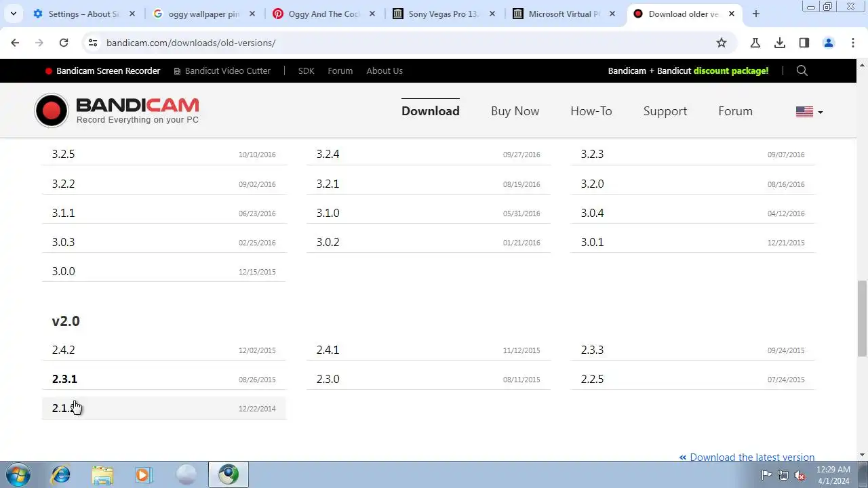Open a new tab with plus button
This screenshot has width=868, height=488.
click(756, 14)
